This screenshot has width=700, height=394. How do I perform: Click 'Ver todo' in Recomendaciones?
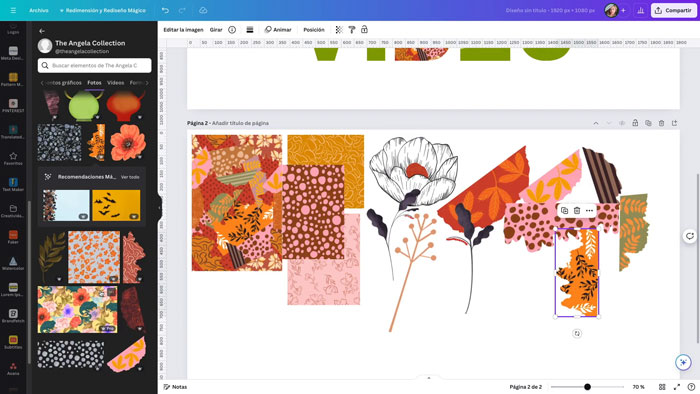130,177
